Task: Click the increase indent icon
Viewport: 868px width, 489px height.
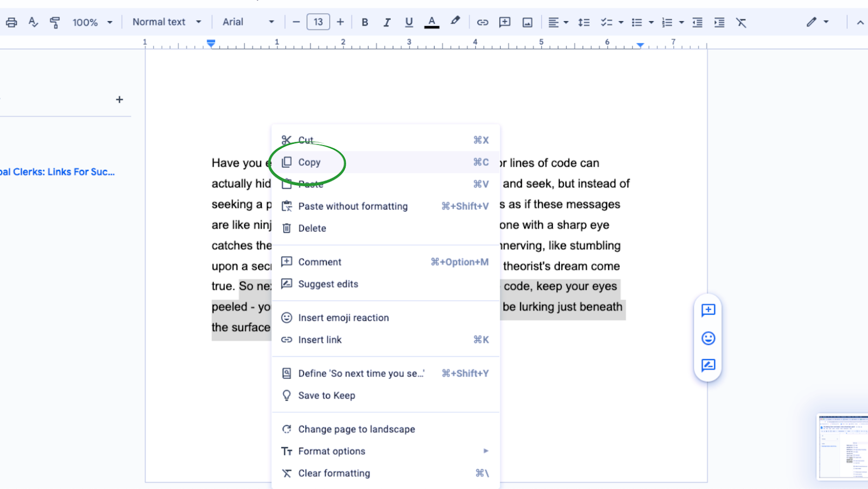Action: 719,22
